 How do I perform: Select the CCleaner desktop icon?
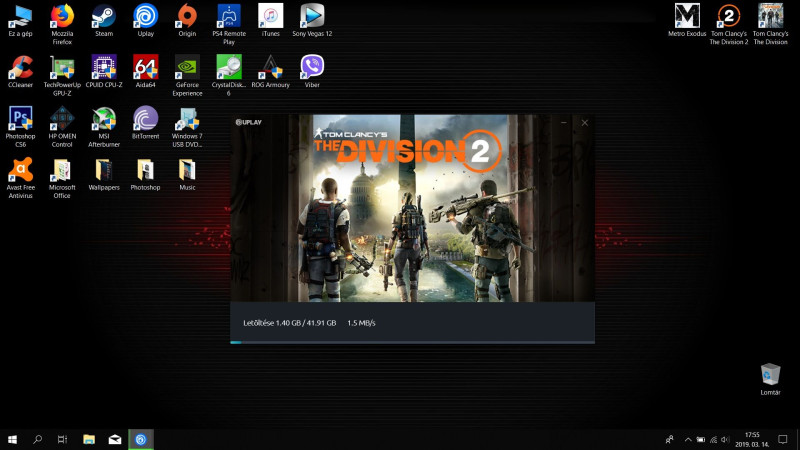[20, 72]
